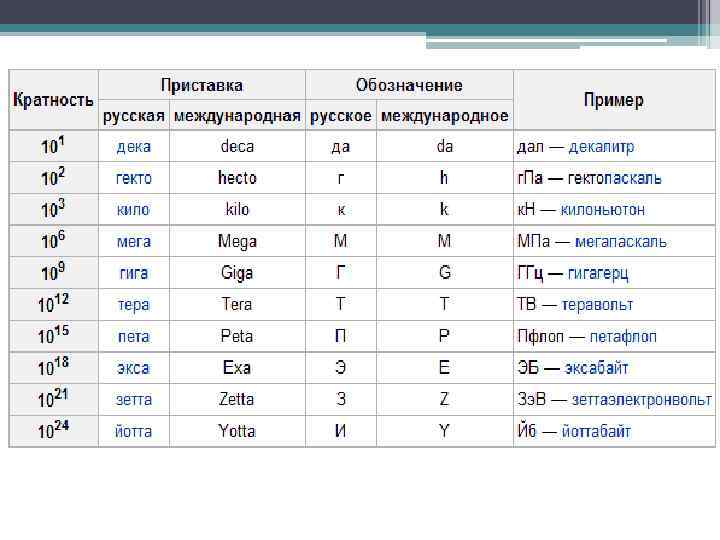This screenshot has height=540, width=720.
Task: Follow the 'кило' link in the table
Action: click(134, 210)
